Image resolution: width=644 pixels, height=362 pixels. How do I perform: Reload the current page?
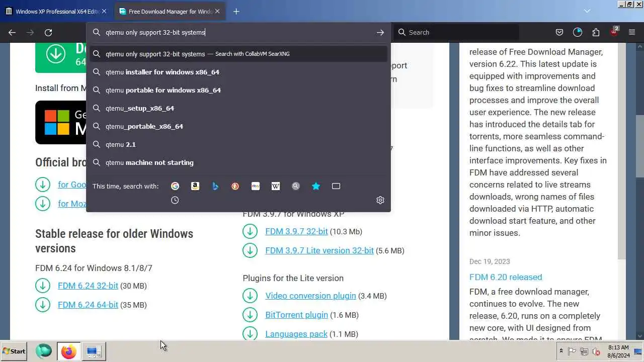(x=48, y=32)
